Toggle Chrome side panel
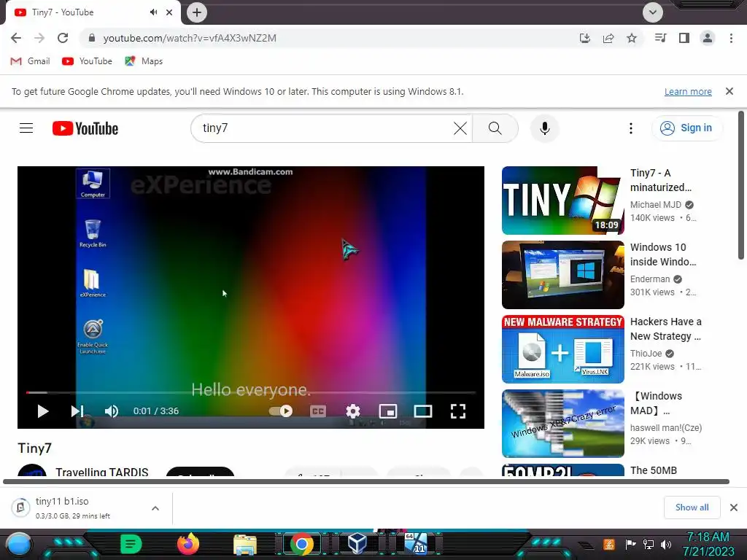The width and height of the screenshot is (747, 560). pyautogui.click(x=684, y=38)
